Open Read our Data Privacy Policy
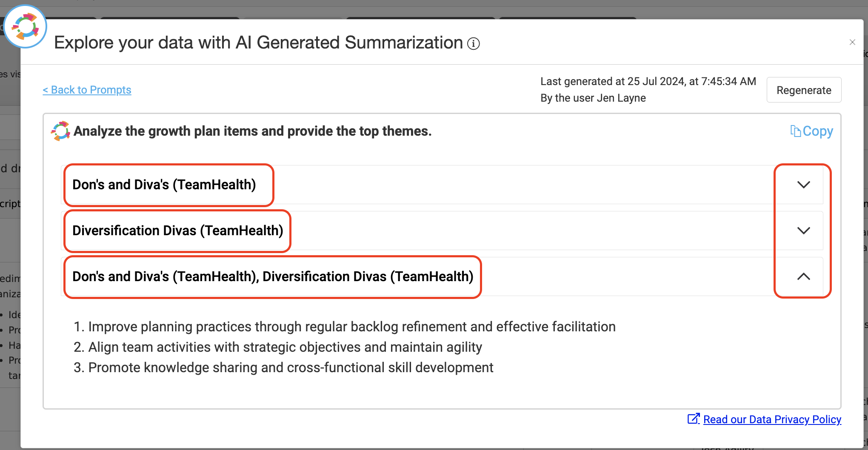This screenshot has height=450, width=868. (772, 419)
